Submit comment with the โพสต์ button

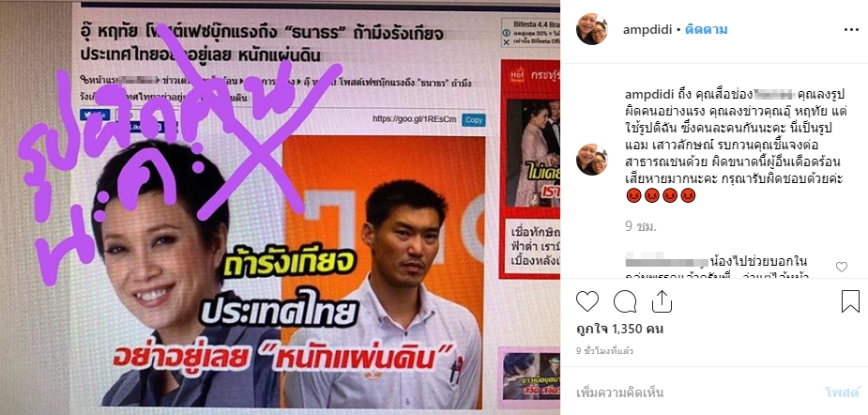pyautogui.click(x=842, y=392)
